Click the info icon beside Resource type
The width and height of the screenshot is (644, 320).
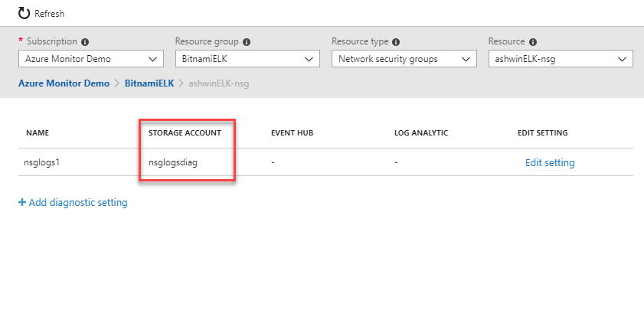pos(396,42)
